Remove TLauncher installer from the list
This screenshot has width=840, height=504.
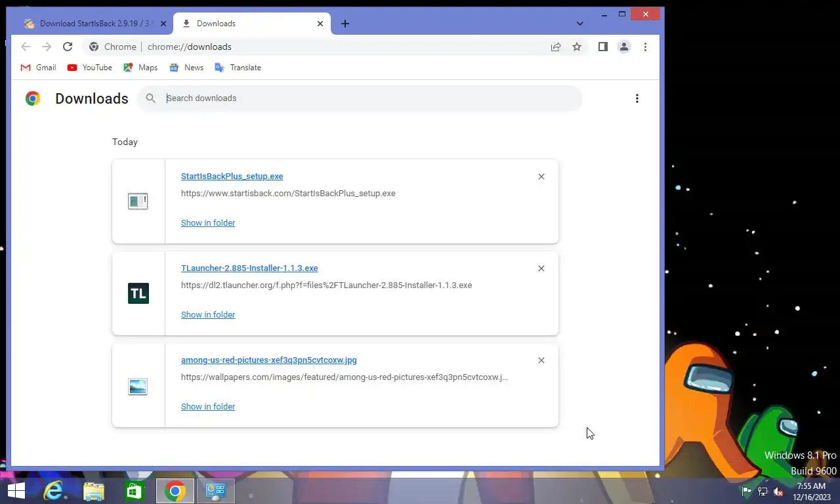click(541, 268)
